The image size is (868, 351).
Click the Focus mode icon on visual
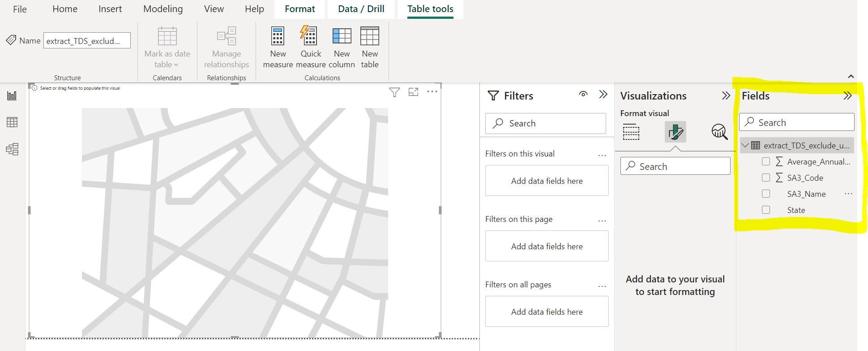(x=413, y=92)
